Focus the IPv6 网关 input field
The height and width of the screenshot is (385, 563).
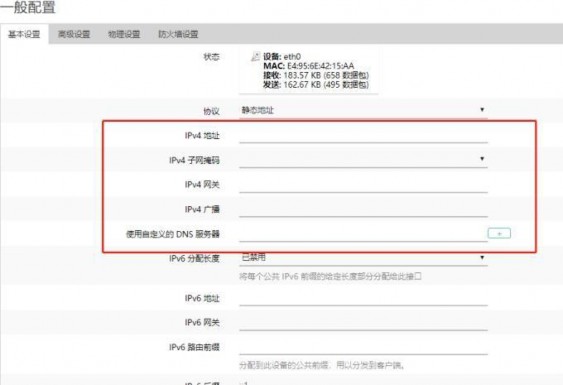pyautogui.click(x=363, y=323)
